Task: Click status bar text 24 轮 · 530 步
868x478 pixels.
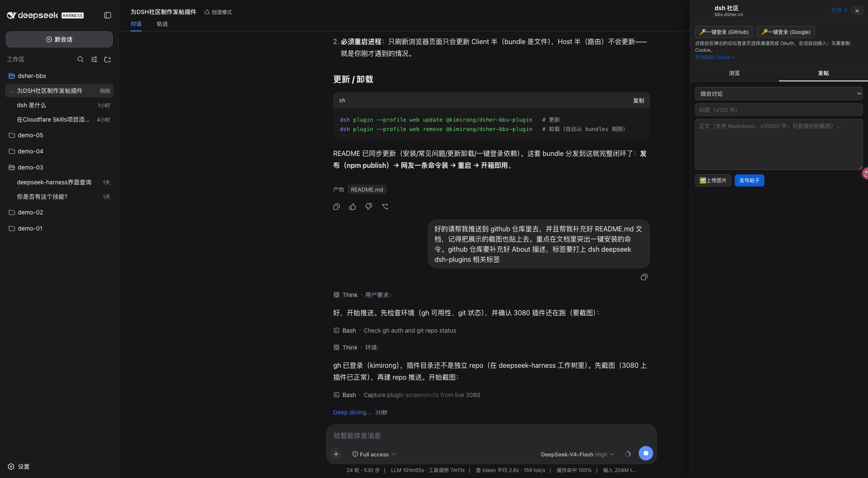Action: [x=363, y=470]
